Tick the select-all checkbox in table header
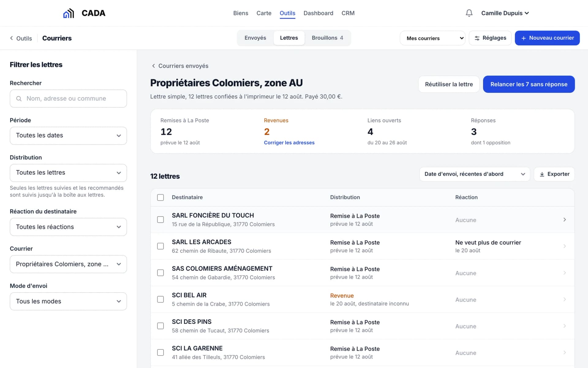This screenshot has height=368, width=588. point(160,197)
